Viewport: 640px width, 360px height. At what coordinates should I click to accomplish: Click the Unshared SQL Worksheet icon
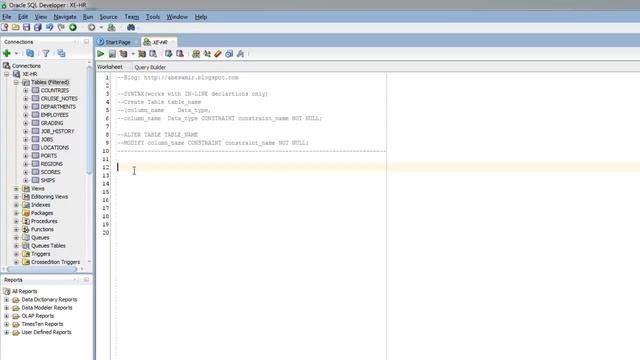[x=196, y=53]
